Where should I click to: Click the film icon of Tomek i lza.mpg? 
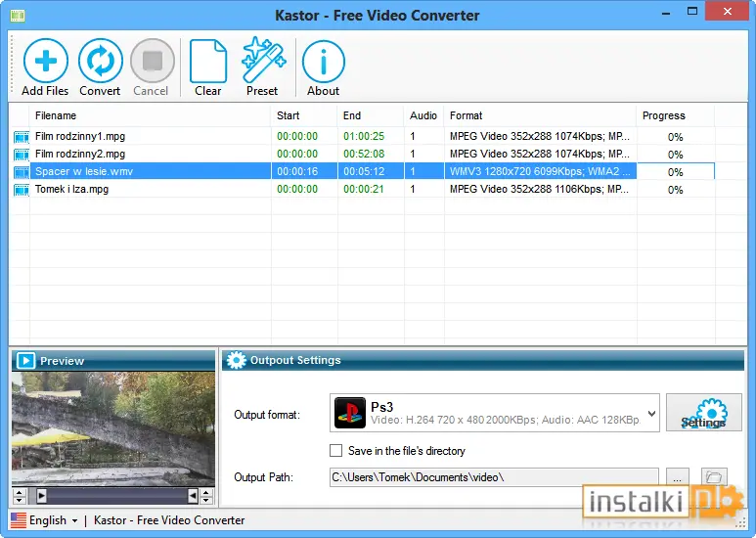[22, 190]
